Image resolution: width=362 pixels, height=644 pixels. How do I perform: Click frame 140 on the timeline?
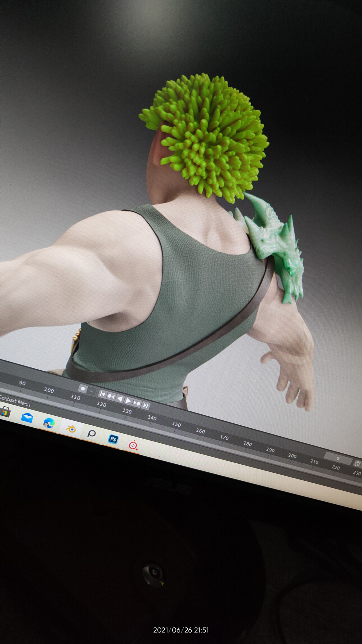[152, 418]
